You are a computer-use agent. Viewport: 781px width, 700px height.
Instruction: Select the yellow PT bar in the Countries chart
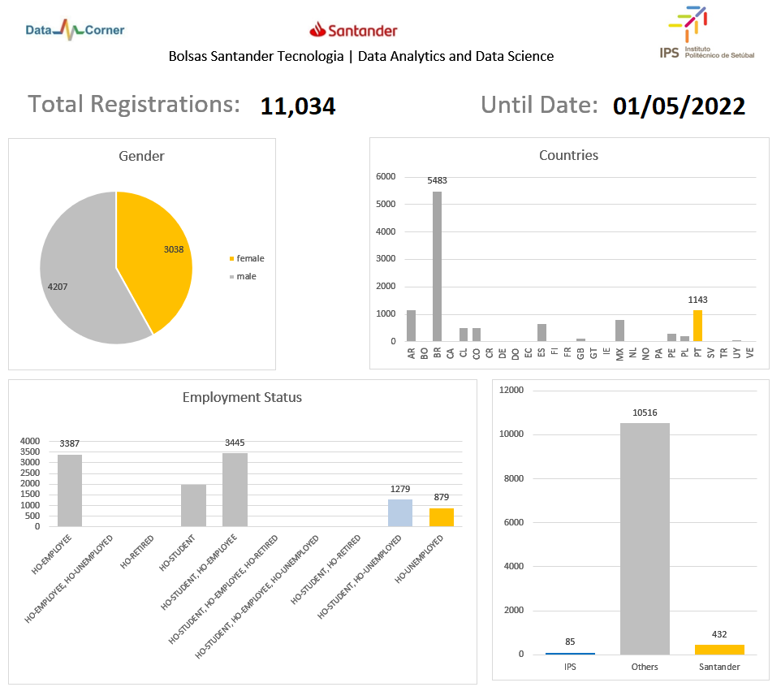[x=697, y=326]
